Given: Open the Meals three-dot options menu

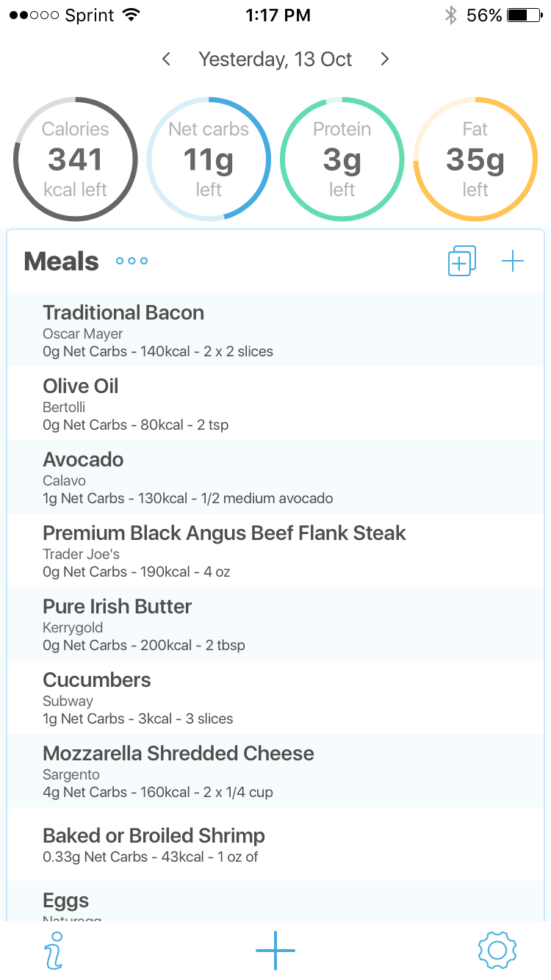Looking at the screenshot, I should (x=132, y=261).
